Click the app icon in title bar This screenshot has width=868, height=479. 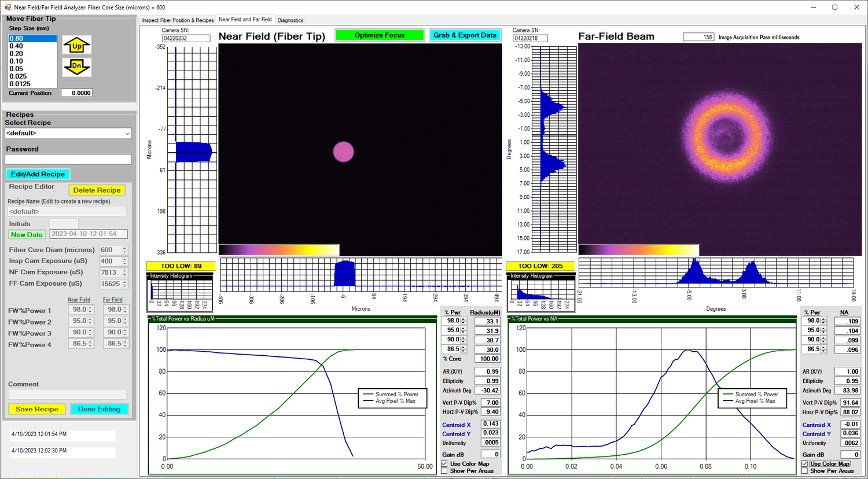pyautogui.click(x=8, y=8)
